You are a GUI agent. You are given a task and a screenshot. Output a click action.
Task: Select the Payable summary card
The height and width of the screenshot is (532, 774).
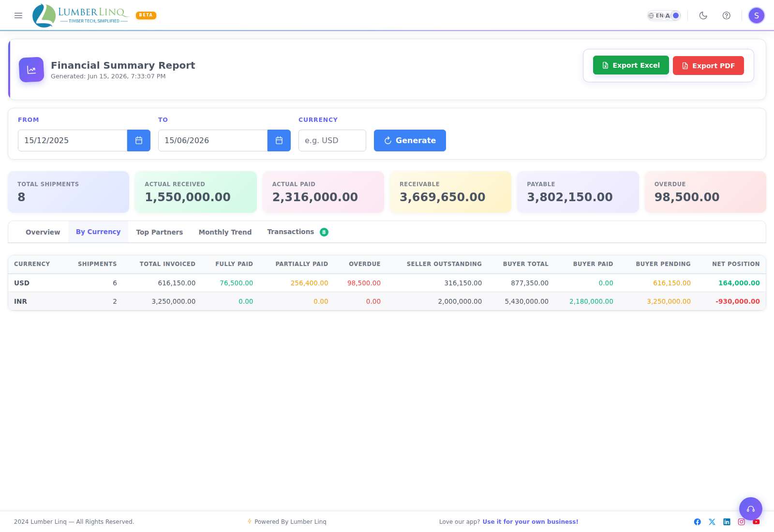click(578, 192)
